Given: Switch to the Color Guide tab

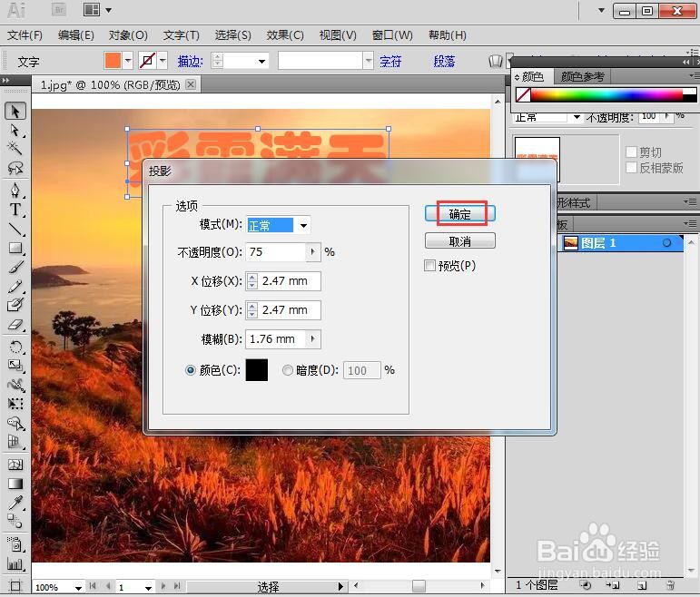Looking at the screenshot, I should pos(583,77).
